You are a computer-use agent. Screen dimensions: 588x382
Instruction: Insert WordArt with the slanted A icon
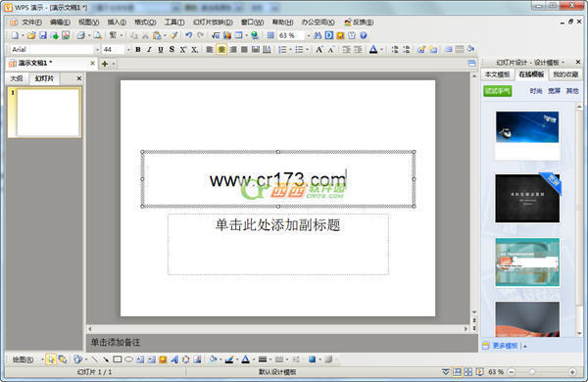pyautogui.click(x=174, y=359)
